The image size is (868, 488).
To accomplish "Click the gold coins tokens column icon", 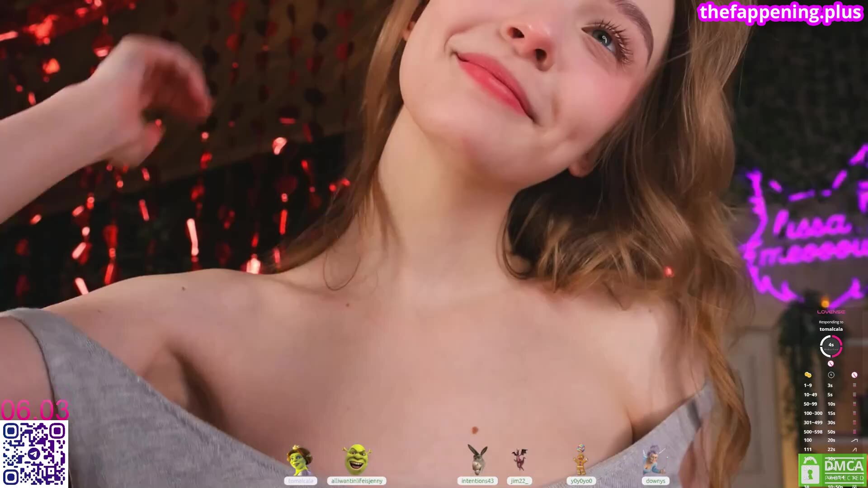I will tap(808, 375).
